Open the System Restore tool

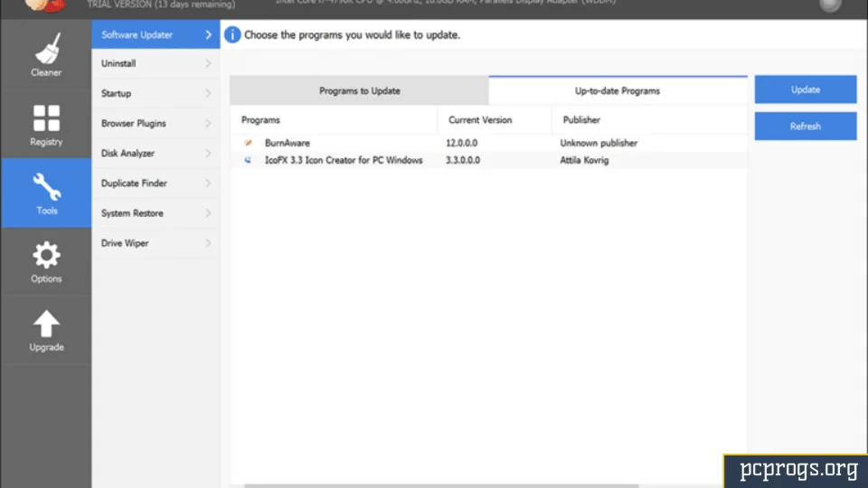[x=156, y=213]
